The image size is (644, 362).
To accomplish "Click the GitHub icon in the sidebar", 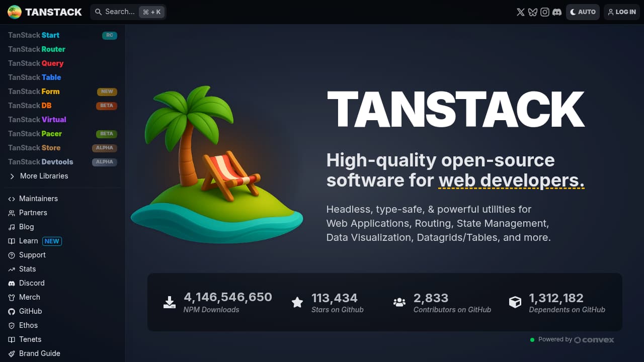I will click(x=11, y=311).
